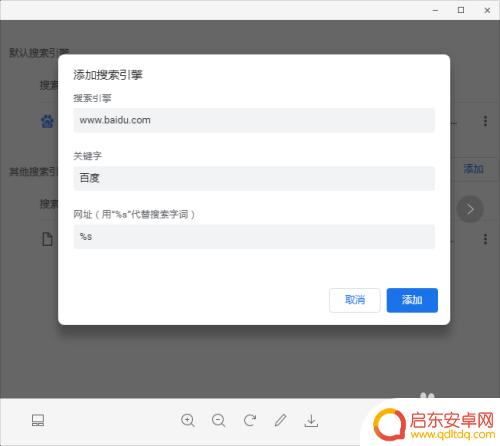Click the next image arrow button

coord(470,209)
